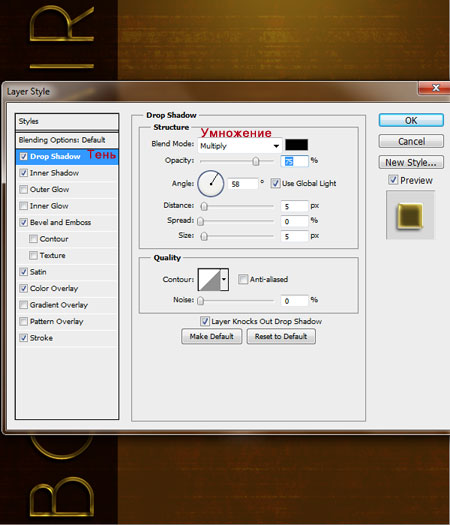The image size is (450, 525).
Task: Click the contour curve thumbnail
Action: [209, 279]
